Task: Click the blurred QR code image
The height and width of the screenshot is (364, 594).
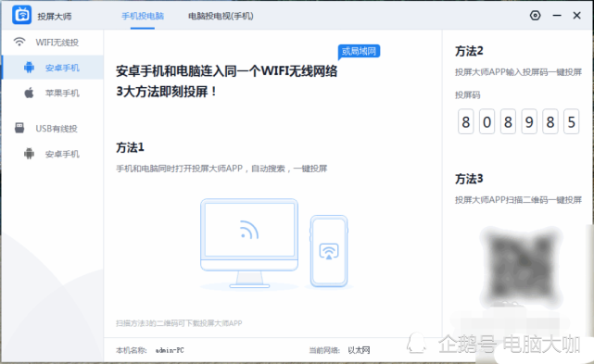Action: click(x=522, y=266)
